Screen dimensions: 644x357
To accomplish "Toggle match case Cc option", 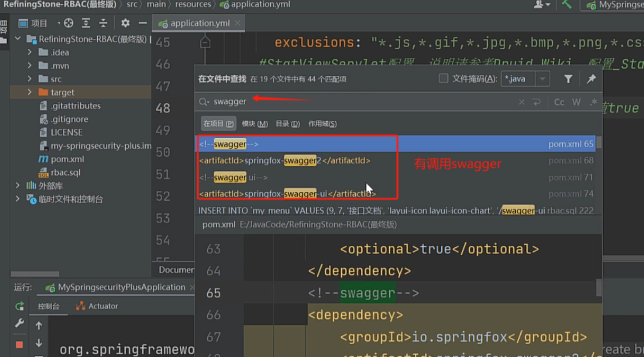I will (559, 102).
